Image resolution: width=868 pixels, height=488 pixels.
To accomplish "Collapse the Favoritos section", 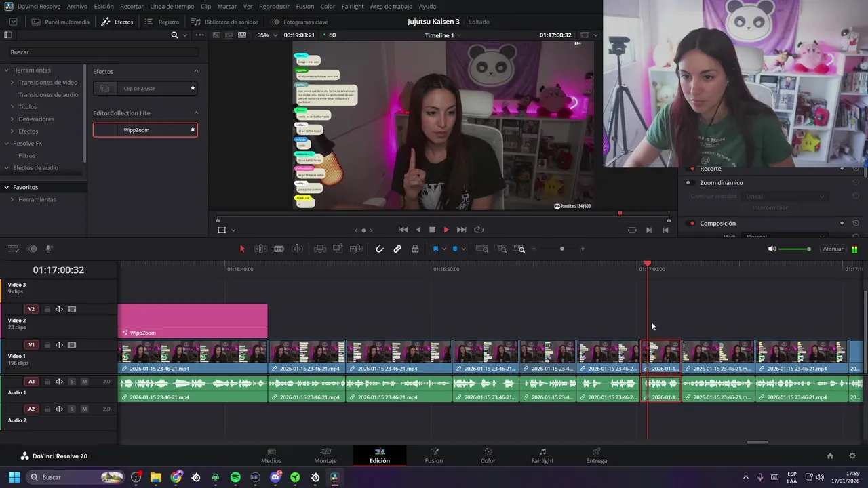I will tap(7, 187).
